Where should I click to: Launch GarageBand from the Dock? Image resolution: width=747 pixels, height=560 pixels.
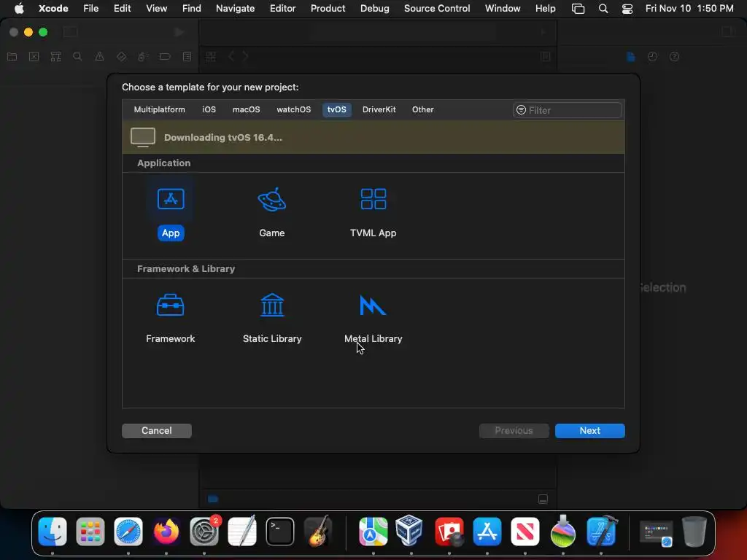coord(318,531)
